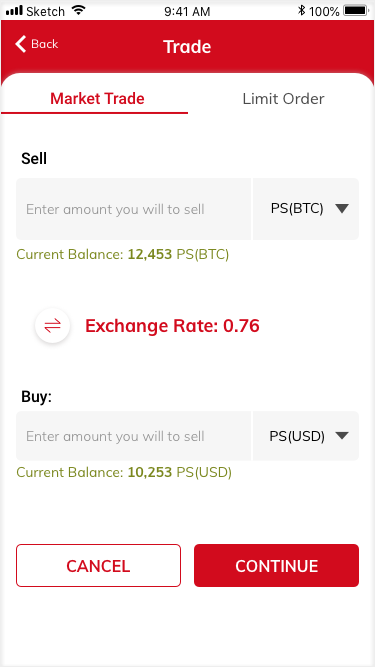Tap the back chevron icon

click(x=20, y=44)
